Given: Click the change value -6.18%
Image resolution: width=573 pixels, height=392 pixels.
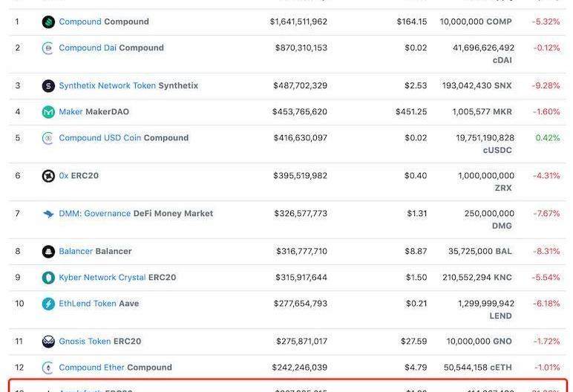Looking at the screenshot, I should click(546, 304).
